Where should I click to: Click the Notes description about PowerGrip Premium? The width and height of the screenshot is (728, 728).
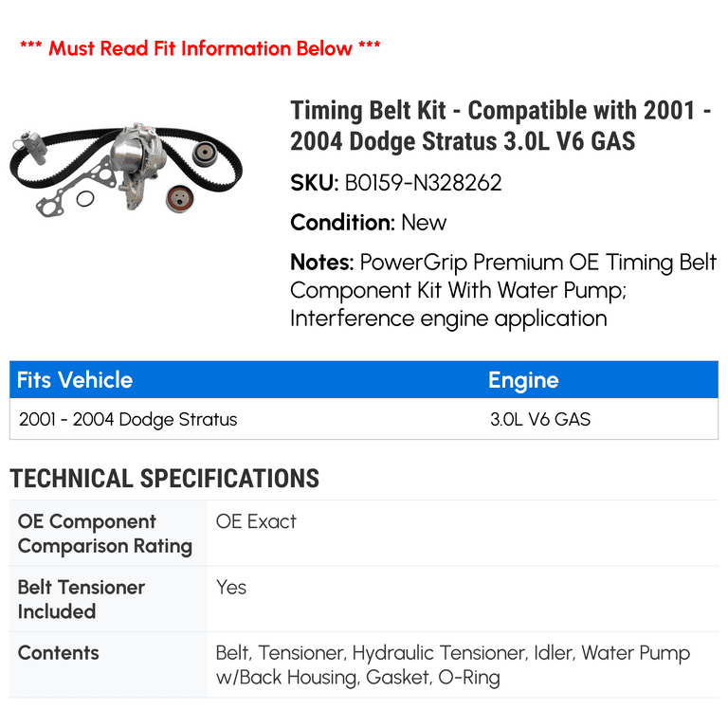(x=502, y=290)
